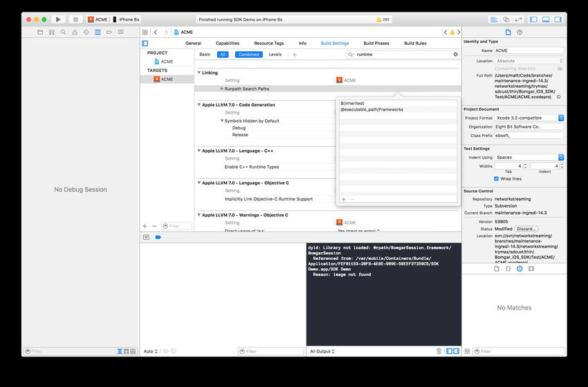Switch to the Capabilities tab
Image resolution: width=588 pixels, height=387 pixels.
[228, 44]
